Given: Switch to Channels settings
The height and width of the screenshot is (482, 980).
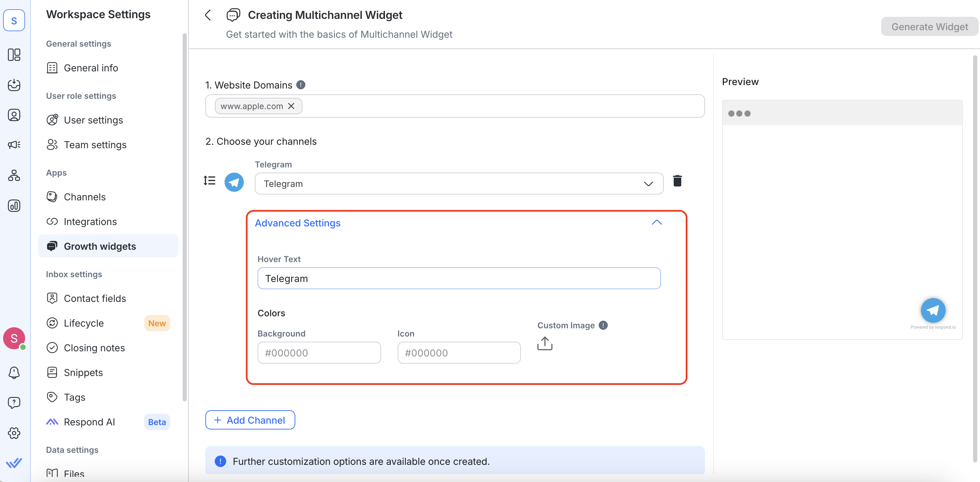Looking at the screenshot, I should tap(85, 197).
